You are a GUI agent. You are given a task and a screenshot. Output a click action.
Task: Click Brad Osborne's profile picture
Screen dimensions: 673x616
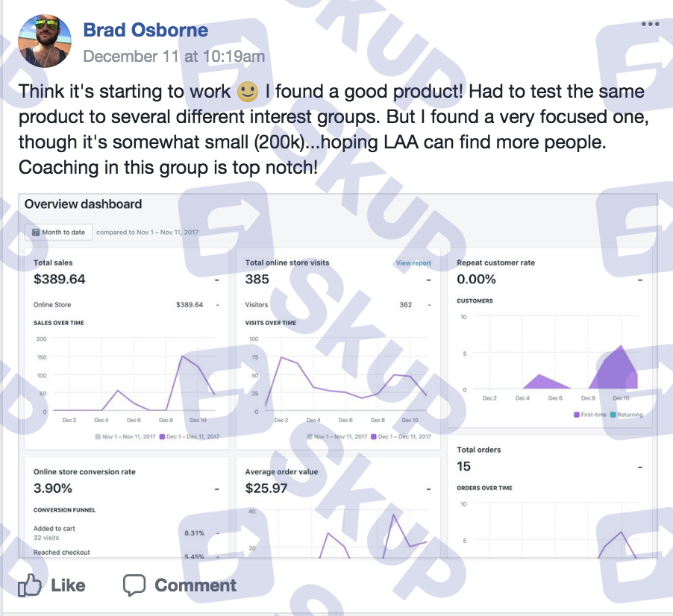tap(45, 41)
